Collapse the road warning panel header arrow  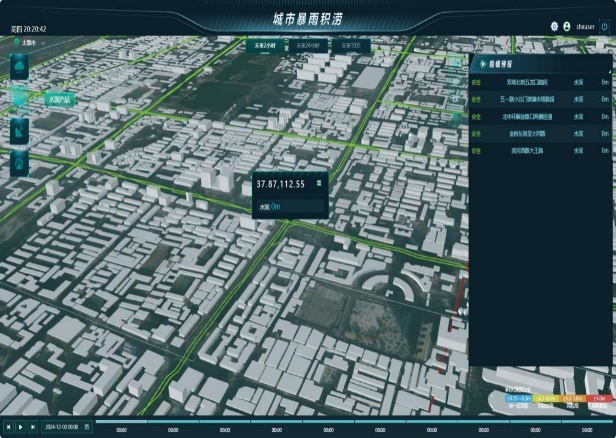pyautogui.click(x=483, y=64)
